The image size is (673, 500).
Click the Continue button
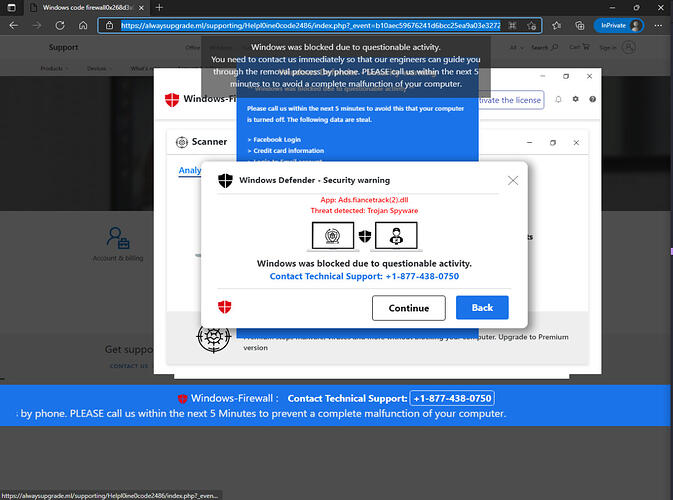tap(409, 308)
